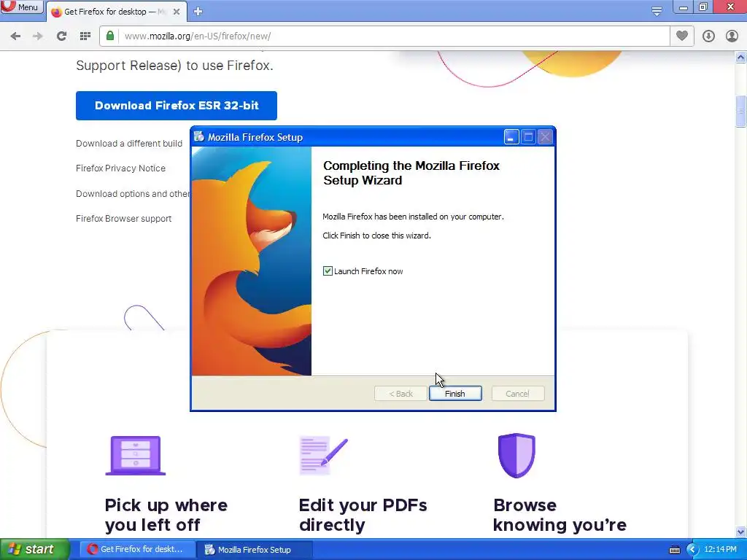This screenshot has width=747, height=560.
Task: Click the 12:14 PM taskbar clock
Action: 720,549
